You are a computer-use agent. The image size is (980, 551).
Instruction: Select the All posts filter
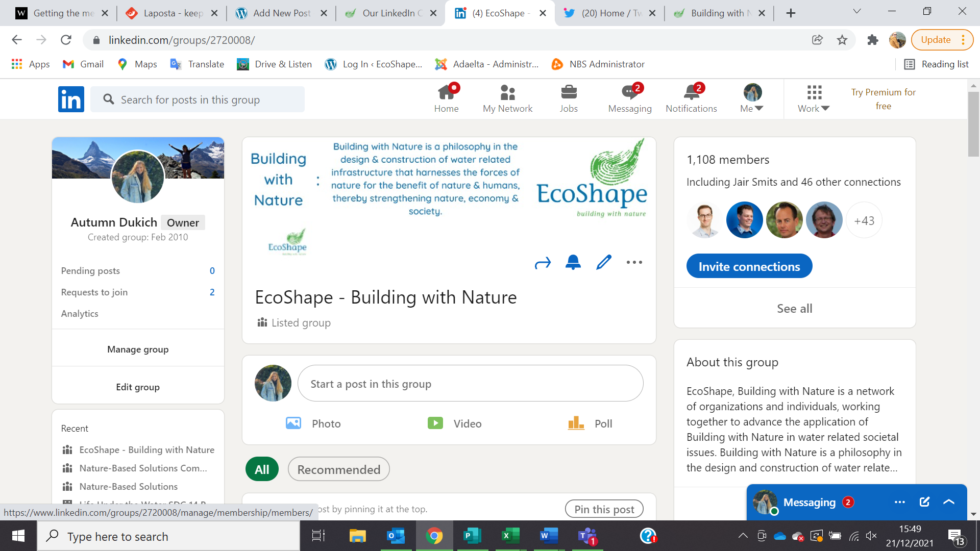click(x=262, y=469)
